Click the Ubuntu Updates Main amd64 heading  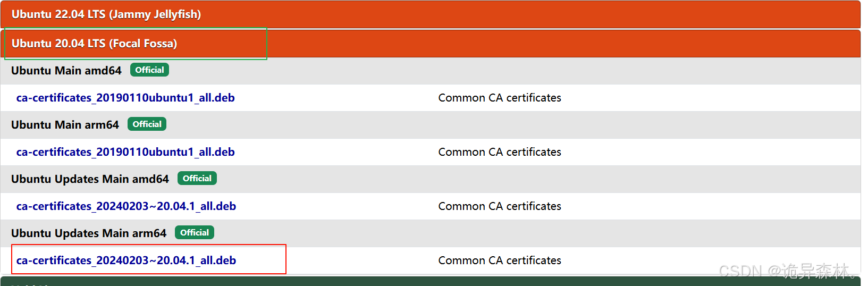point(90,179)
